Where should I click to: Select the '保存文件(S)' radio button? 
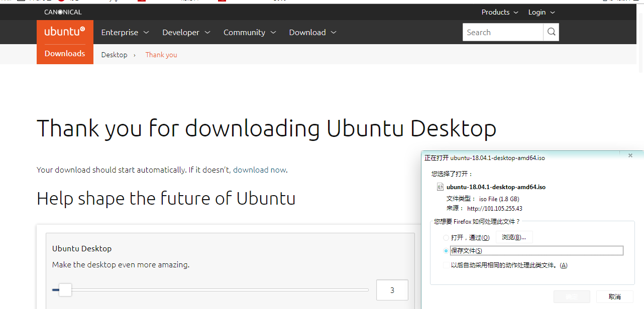click(x=446, y=251)
